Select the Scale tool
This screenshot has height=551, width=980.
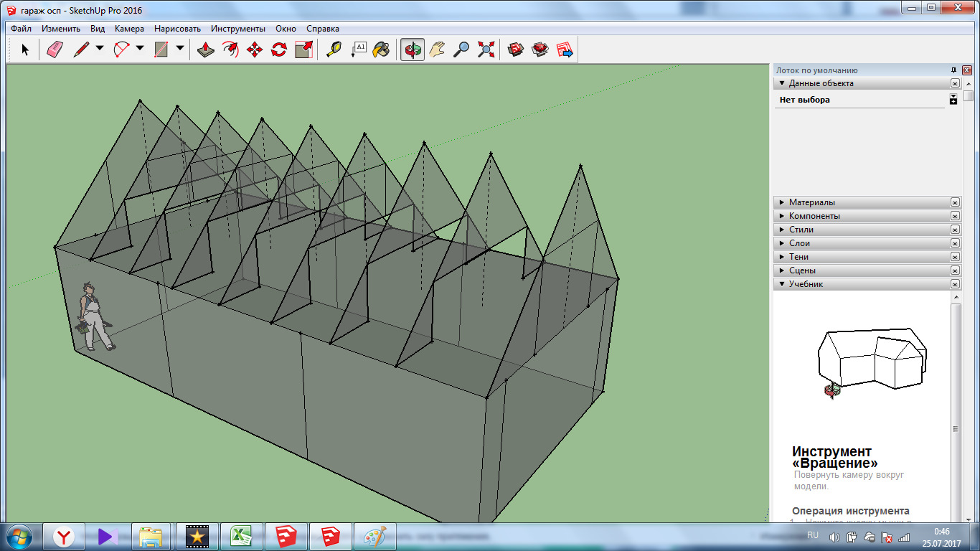tap(303, 50)
